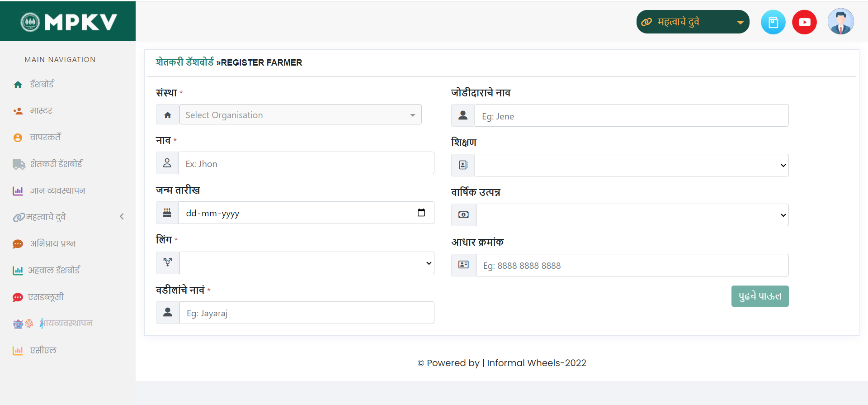Focus the जोडीदाराचे नाव input Eg: Jene
Screen dimensions: 868x405
click(x=632, y=115)
